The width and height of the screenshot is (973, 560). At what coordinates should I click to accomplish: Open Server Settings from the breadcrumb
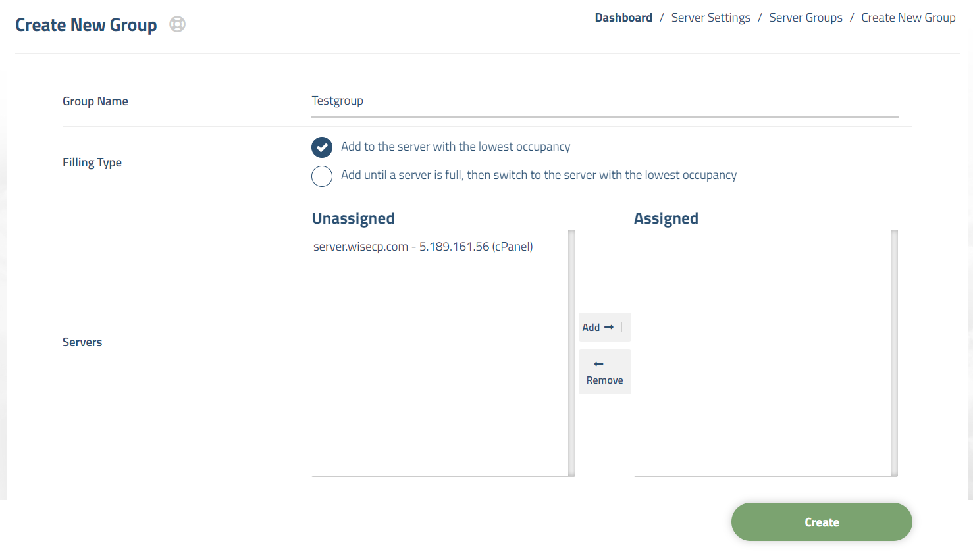coord(710,18)
